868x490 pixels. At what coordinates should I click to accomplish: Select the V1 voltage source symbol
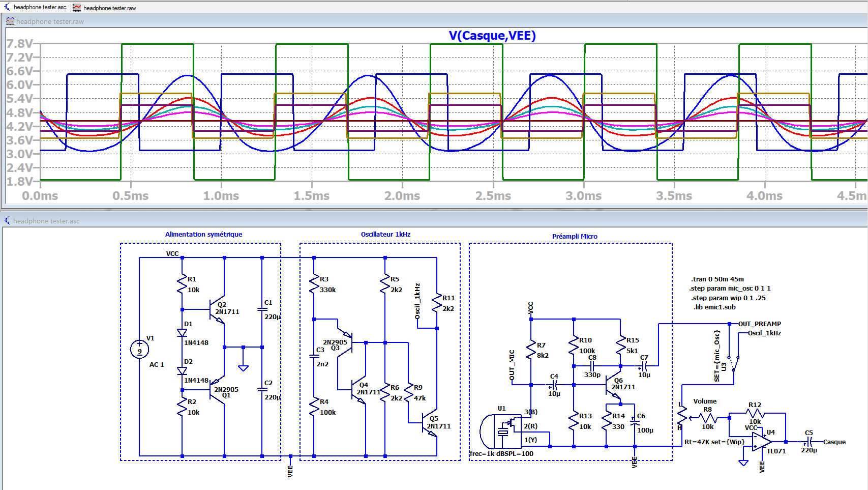pyautogui.click(x=139, y=349)
